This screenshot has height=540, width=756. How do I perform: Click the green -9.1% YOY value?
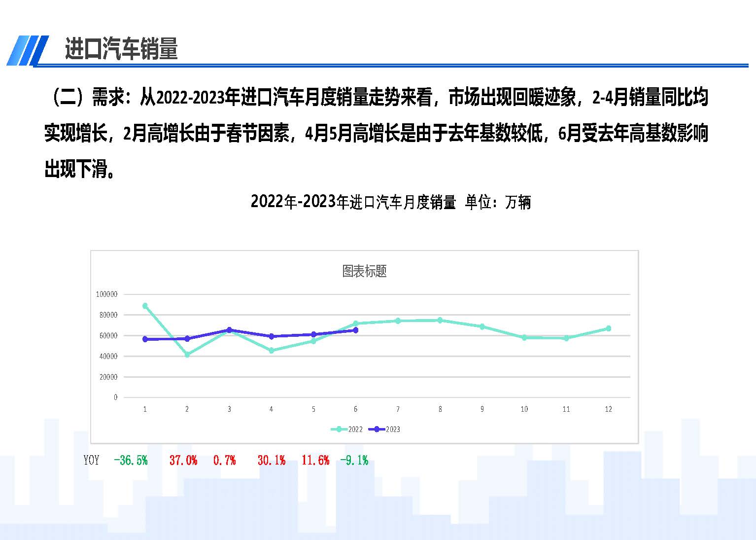tap(354, 461)
